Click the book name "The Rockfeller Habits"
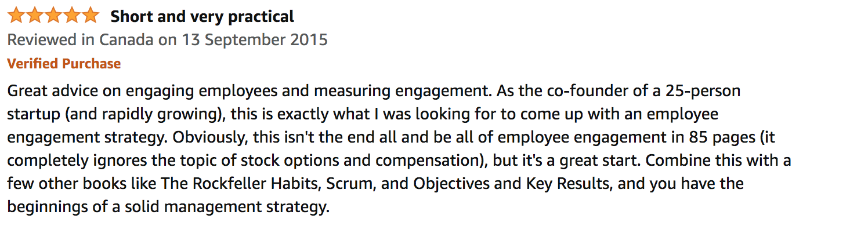The image size is (868, 233). 240,184
